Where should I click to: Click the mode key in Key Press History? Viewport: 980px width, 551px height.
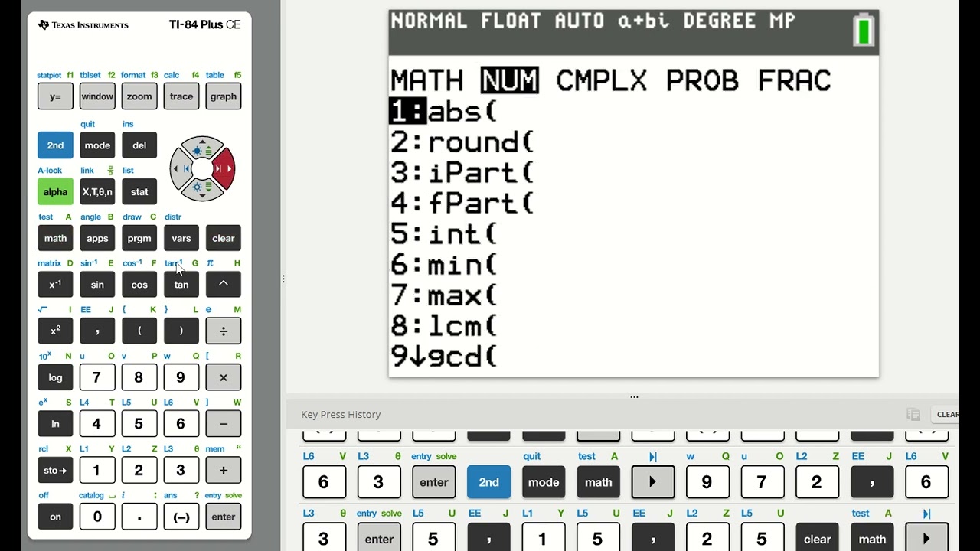click(x=544, y=482)
